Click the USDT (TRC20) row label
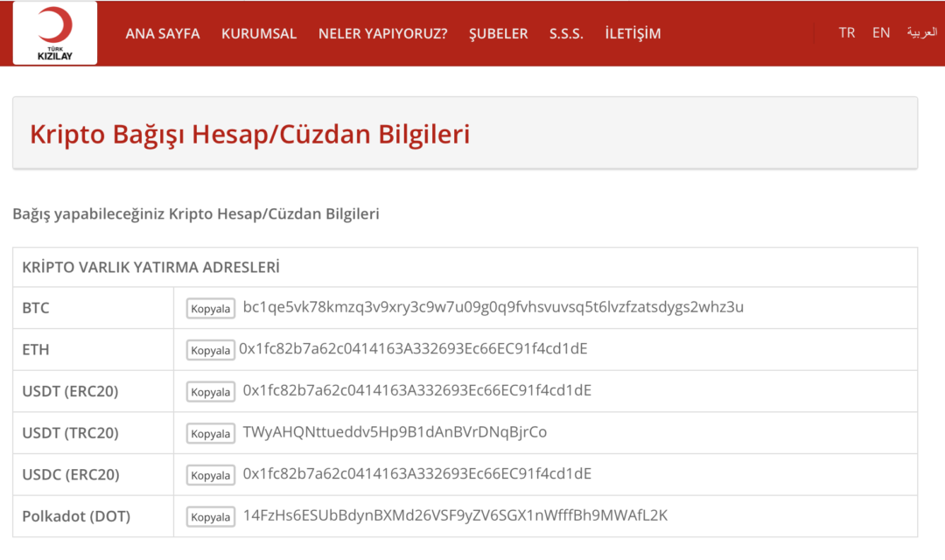Image resolution: width=945 pixels, height=560 pixels. click(x=70, y=433)
